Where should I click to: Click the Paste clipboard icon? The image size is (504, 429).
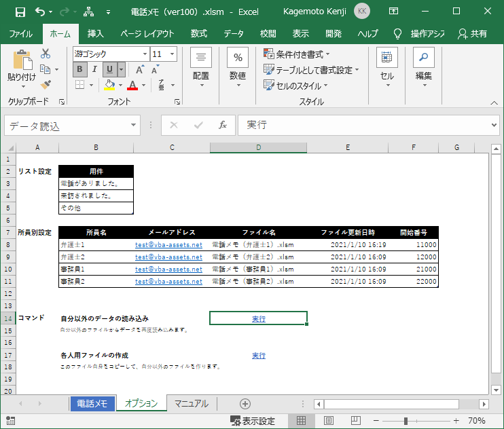(22, 60)
